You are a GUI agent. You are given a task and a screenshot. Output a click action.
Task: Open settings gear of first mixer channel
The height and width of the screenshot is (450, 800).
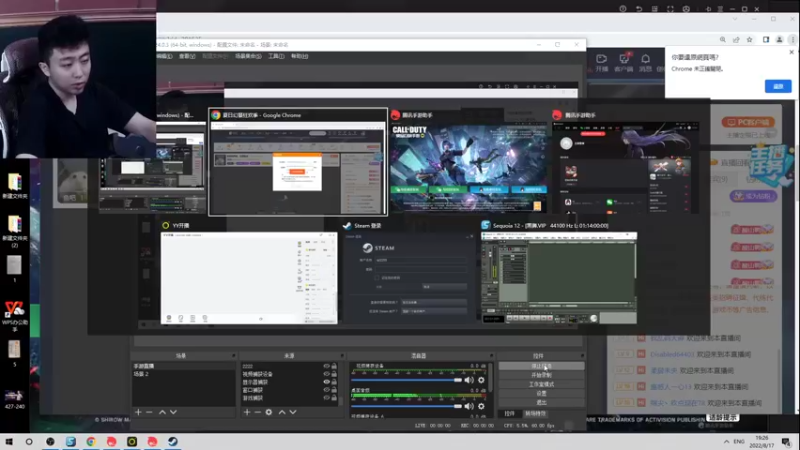coord(481,380)
